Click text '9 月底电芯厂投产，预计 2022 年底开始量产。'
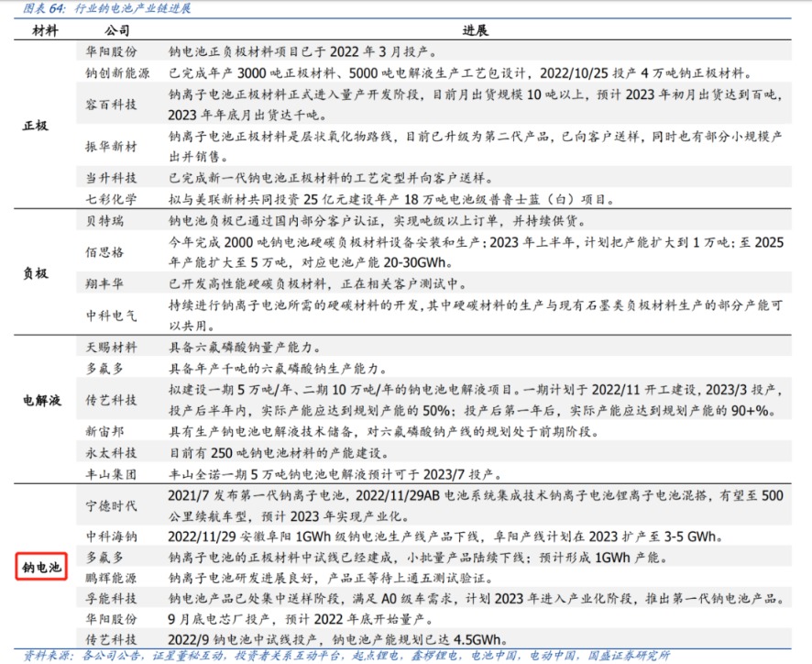The image size is (812, 664). (x=301, y=619)
